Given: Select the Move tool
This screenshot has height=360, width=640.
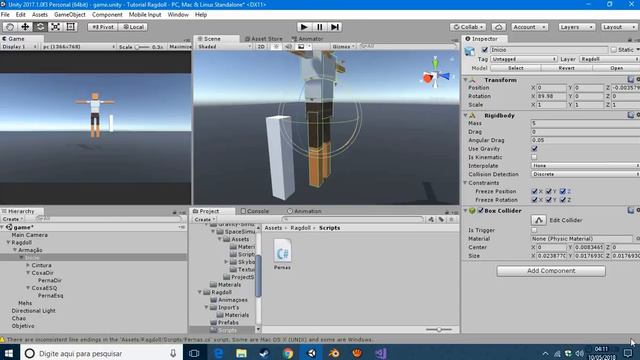Looking at the screenshot, I should coord(25,27).
